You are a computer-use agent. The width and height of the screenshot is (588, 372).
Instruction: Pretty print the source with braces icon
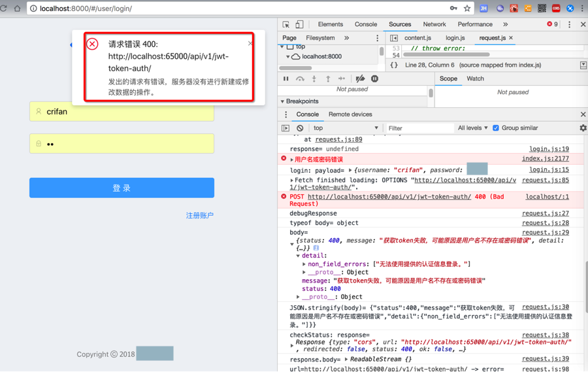tap(394, 65)
